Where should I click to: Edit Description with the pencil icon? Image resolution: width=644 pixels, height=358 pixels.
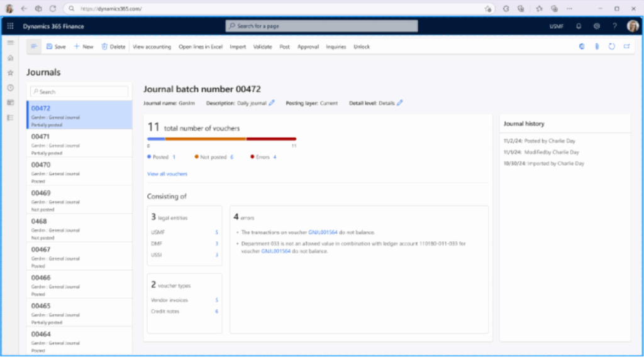(272, 103)
